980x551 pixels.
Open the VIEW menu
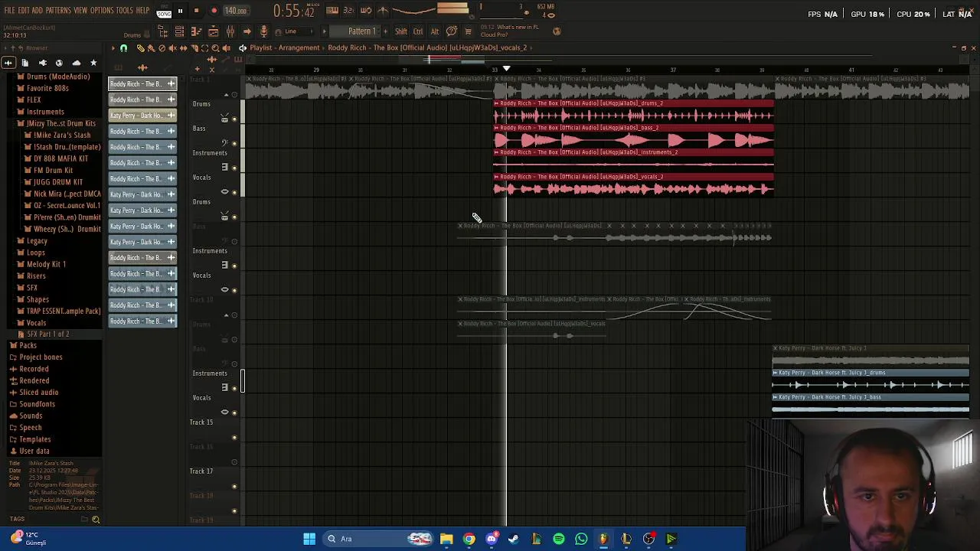(x=80, y=11)
